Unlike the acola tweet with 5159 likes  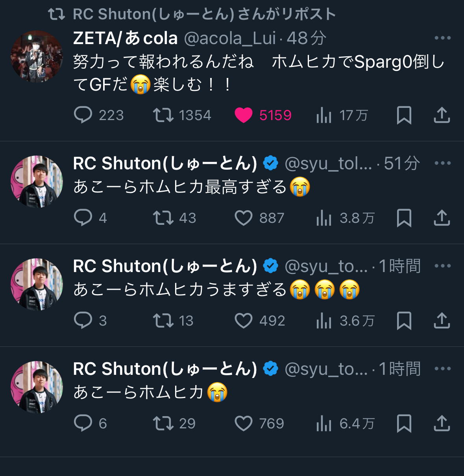click(244, 115)
